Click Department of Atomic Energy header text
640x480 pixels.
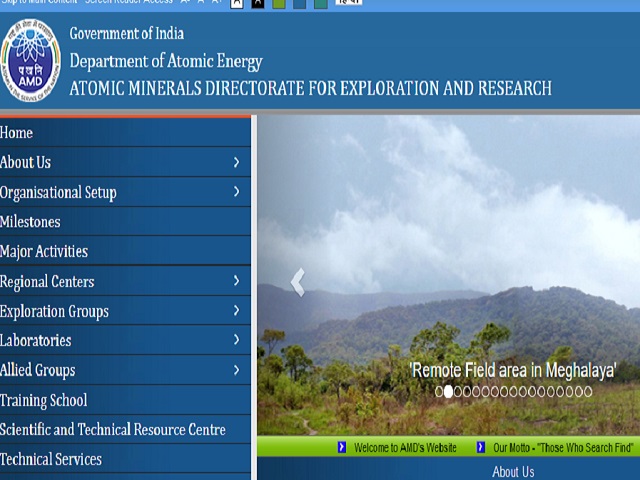(x=166, y=61)
